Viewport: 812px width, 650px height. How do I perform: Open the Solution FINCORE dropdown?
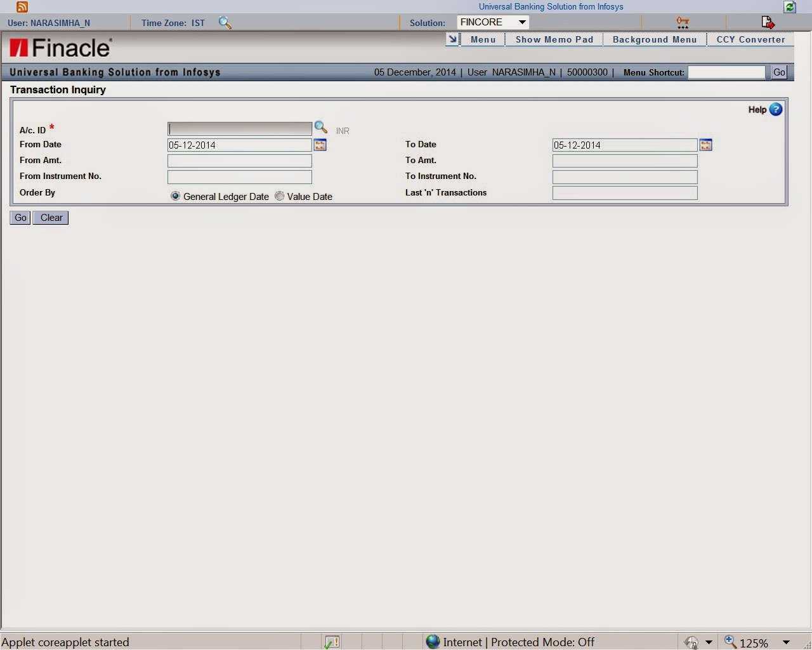point(493,22)
